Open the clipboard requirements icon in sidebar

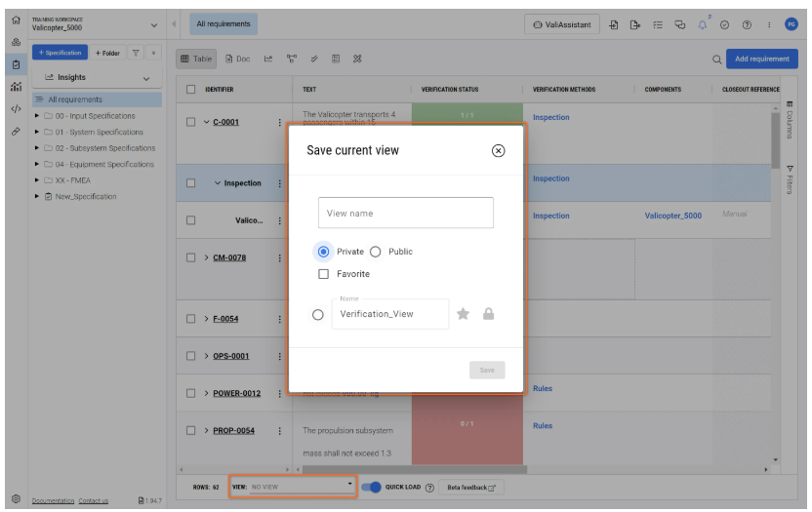(16, 64)
